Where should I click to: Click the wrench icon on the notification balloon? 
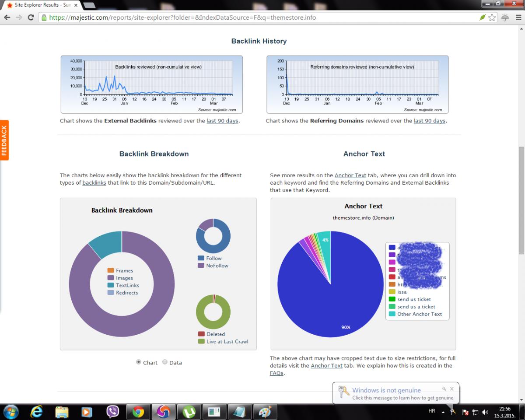tap(444, 388)
